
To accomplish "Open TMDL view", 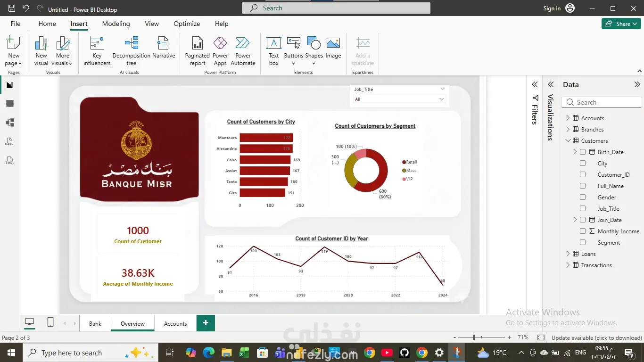I will (10, 160).
